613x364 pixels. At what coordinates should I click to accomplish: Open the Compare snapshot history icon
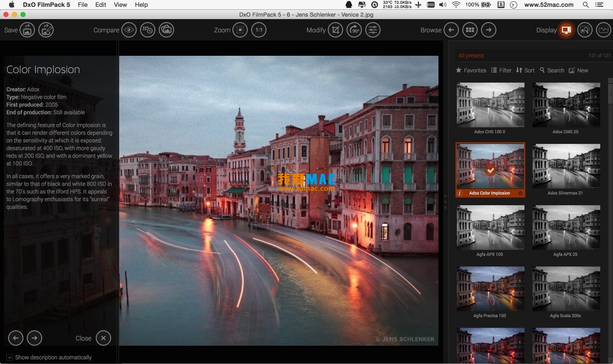coord(148,30)
